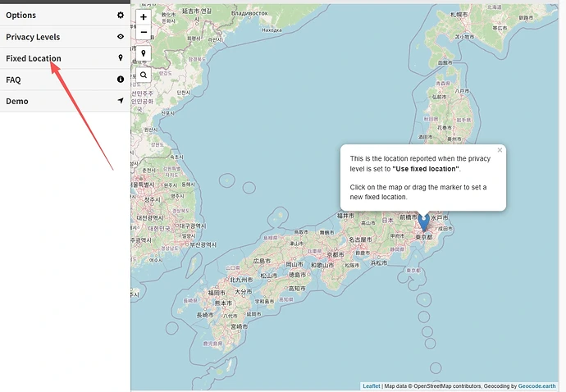Click the gear icon beside Options

(121, 15)
